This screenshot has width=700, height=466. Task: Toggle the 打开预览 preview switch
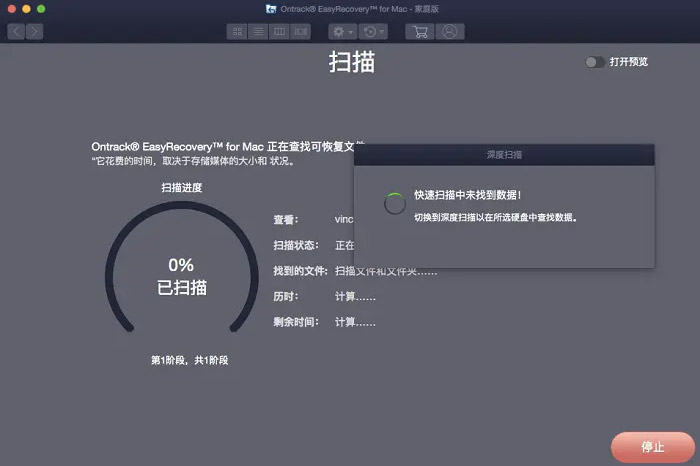pos(595,62)
